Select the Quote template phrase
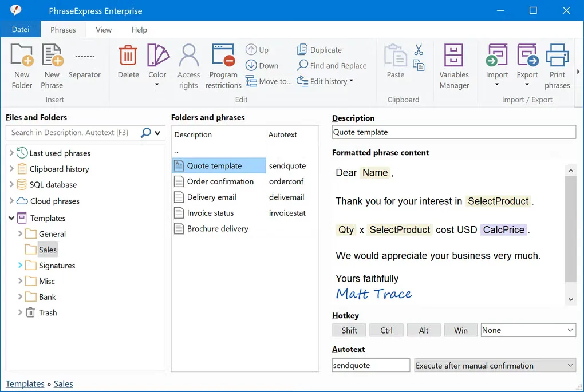The height and width of the screenshot is (392, 584). point(219,165)
